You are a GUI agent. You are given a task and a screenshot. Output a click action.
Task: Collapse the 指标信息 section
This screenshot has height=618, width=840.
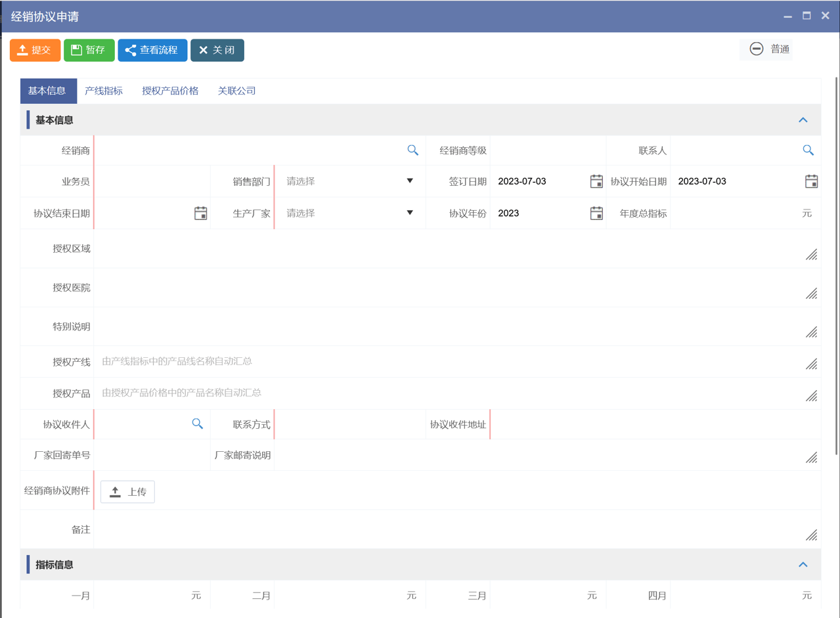[x=803, y=565]
